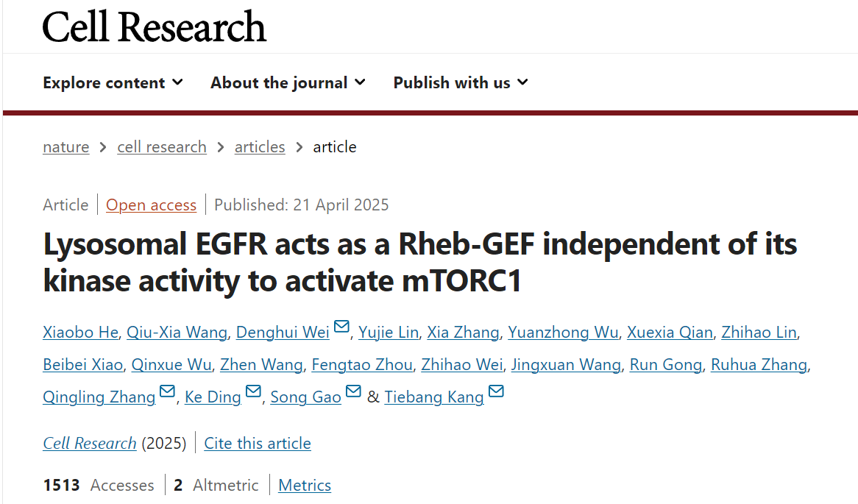Viewport: 858px width, 504px height.
Task: View article Metrics
Action: pos(305,486)
